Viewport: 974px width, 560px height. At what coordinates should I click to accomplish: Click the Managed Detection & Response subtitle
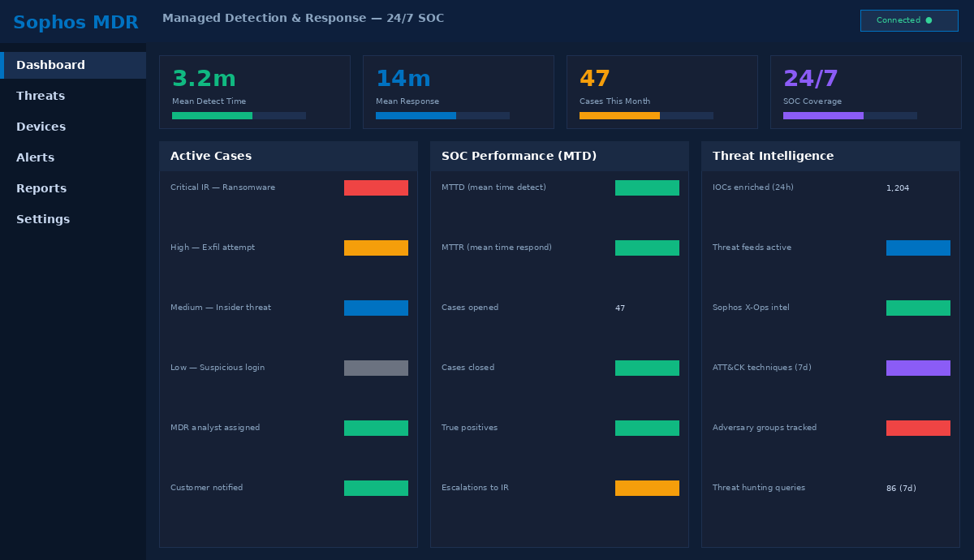303,18
